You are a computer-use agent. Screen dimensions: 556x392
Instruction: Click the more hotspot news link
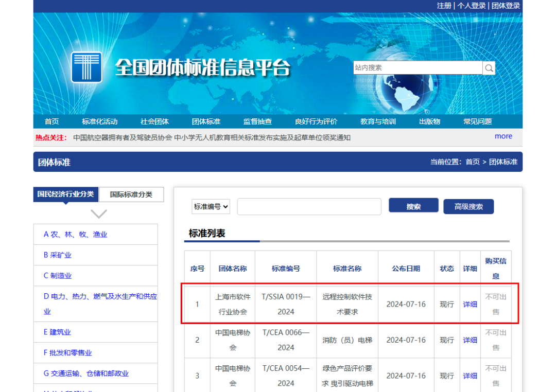[x=503, y=136]
